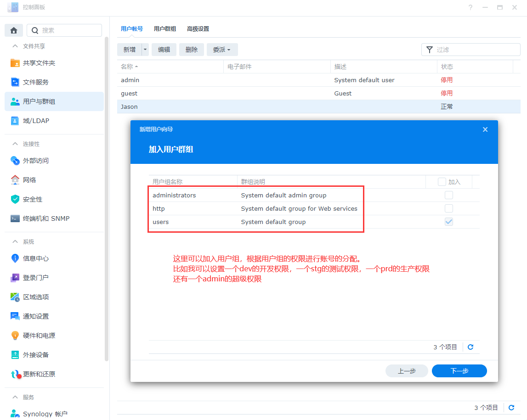Check the http group join checkbox
The image size is (527, 420).
(448, 208)
